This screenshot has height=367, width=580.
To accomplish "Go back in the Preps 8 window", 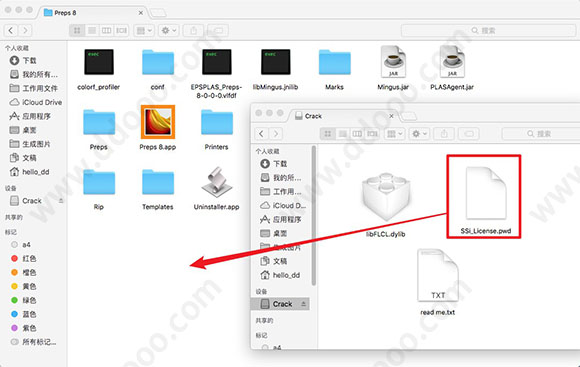I will pyautogui.click(x=11, y=30).
